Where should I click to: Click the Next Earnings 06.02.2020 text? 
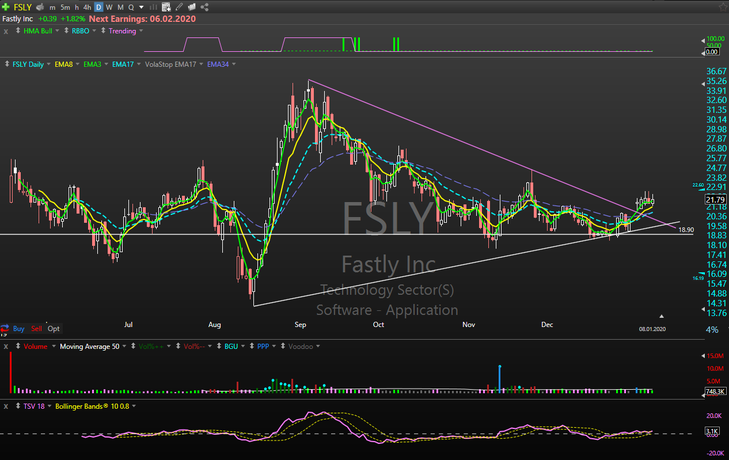pos(142,19)
